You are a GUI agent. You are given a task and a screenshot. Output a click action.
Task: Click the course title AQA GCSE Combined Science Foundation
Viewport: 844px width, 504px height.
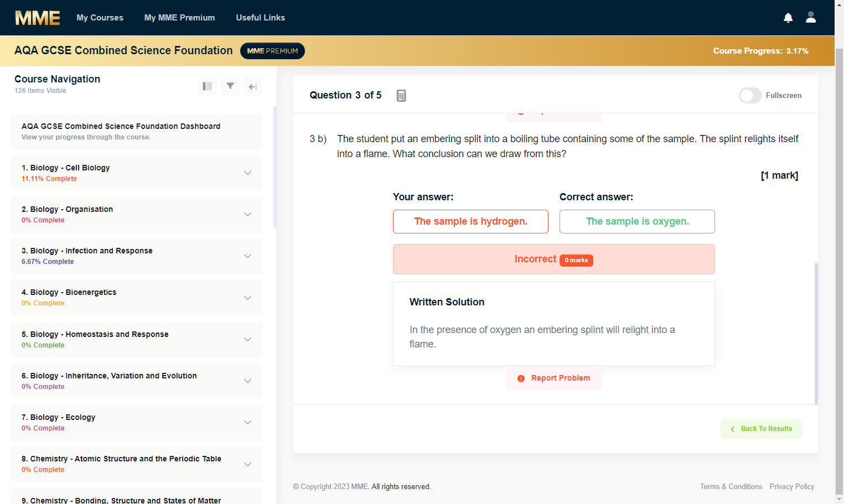[123, 50]
